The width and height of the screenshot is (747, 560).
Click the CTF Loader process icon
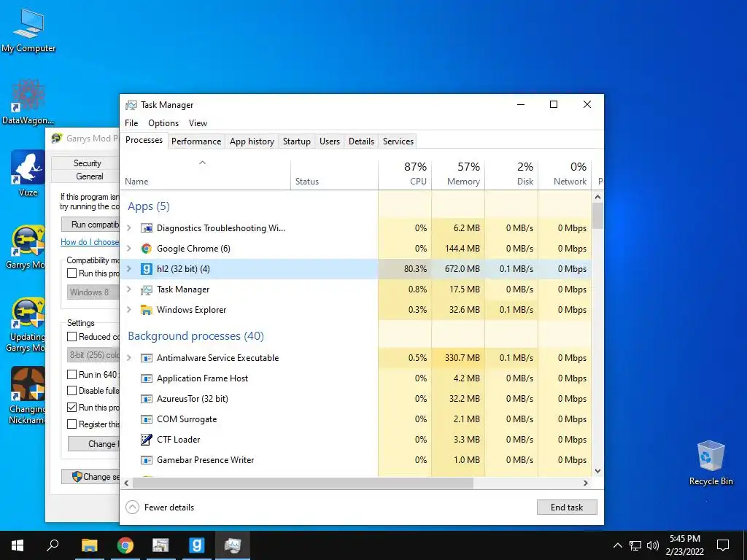[x=146, y=440]
